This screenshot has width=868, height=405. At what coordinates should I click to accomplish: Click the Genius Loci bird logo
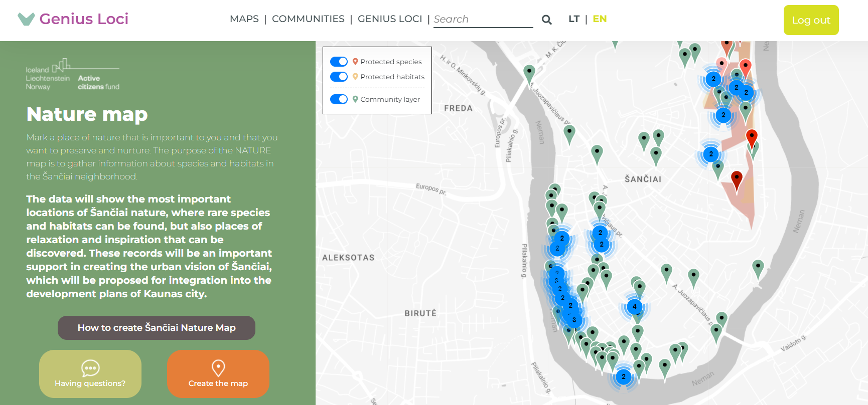(26, 19)
